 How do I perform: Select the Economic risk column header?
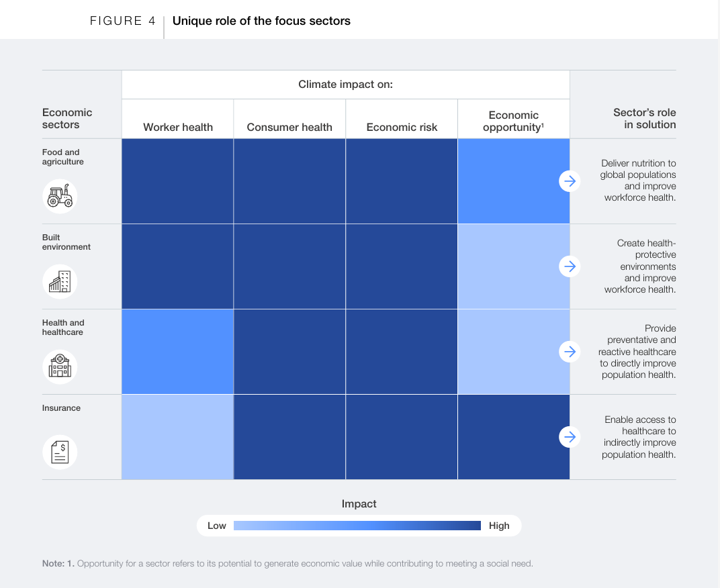click(x=402, y=127)
